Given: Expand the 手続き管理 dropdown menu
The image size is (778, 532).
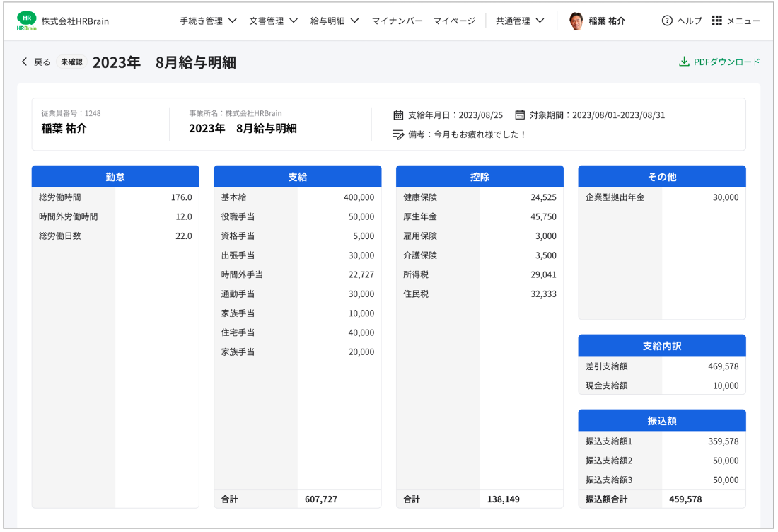Looking at the screenshot, I should click(x=208, y=21).
